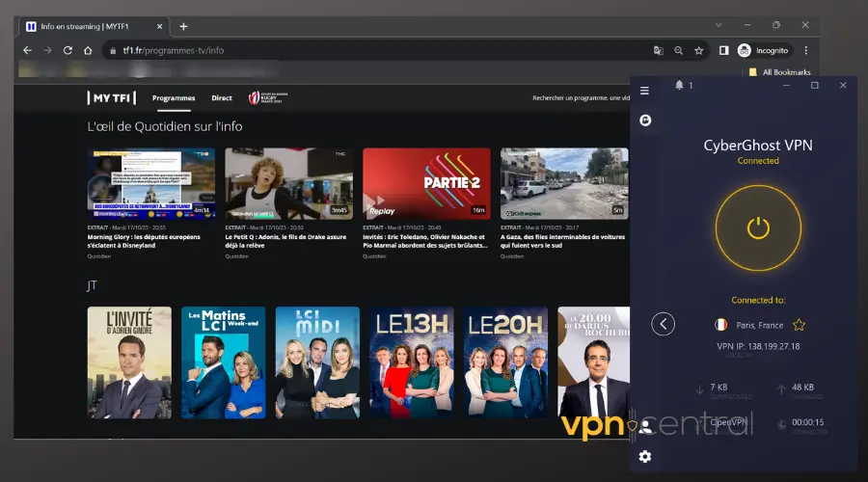Click the VPN IP 138.199.27.18 text
The width and height of the screenshot is (868, 482).
[x=758, y=346]
